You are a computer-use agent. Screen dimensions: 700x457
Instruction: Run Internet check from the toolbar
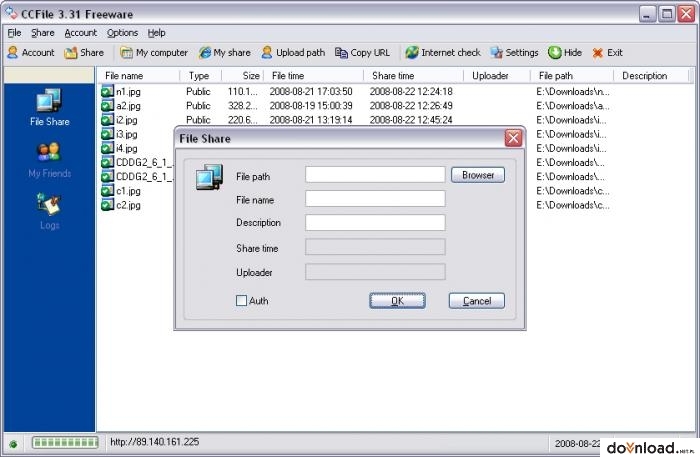click(x=443, y=53)
